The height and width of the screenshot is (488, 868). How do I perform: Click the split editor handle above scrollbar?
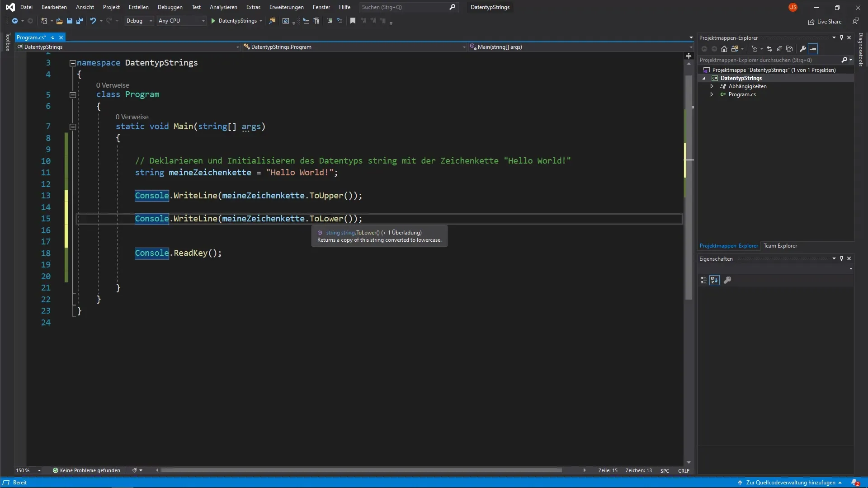(689, 56)
